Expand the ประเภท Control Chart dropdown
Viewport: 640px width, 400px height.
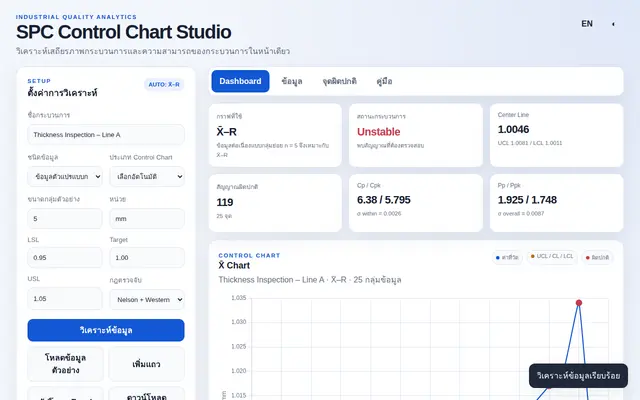tap(147, 177)
